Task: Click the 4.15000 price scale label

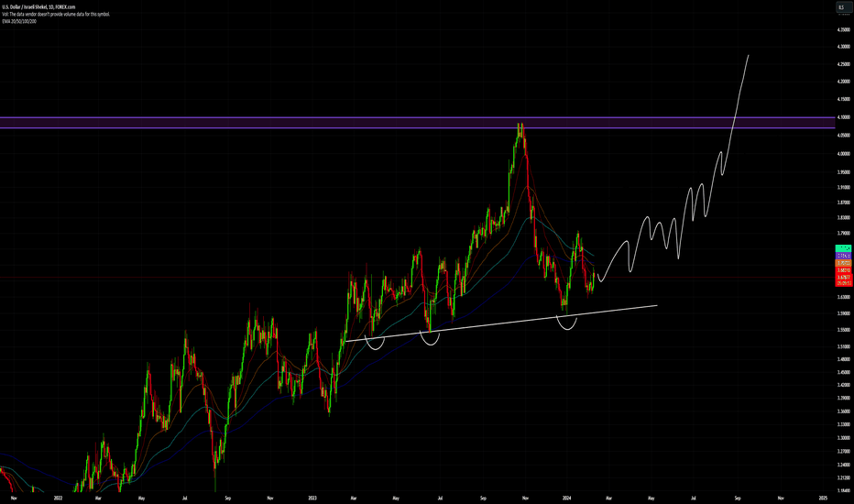Action: tap(843, 99)
